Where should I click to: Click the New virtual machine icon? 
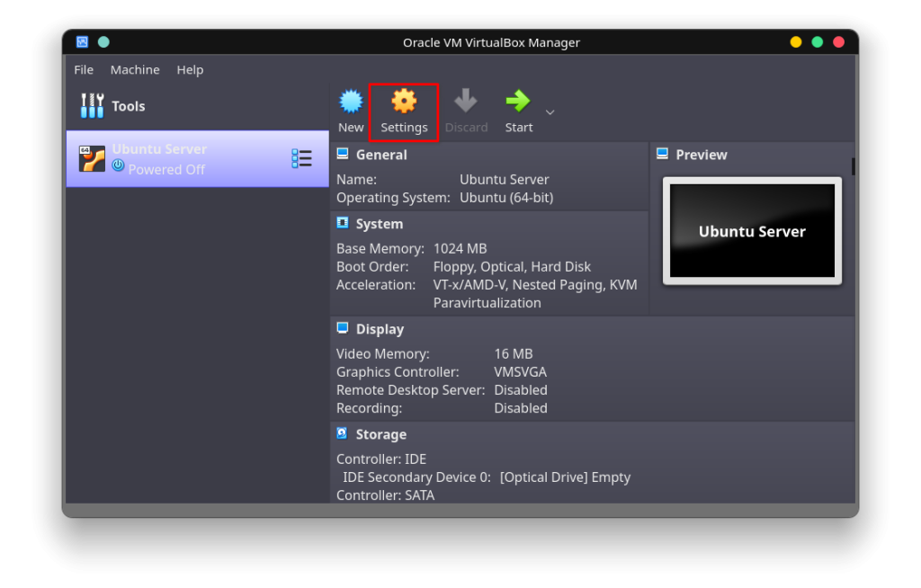[x=350, y=102]
